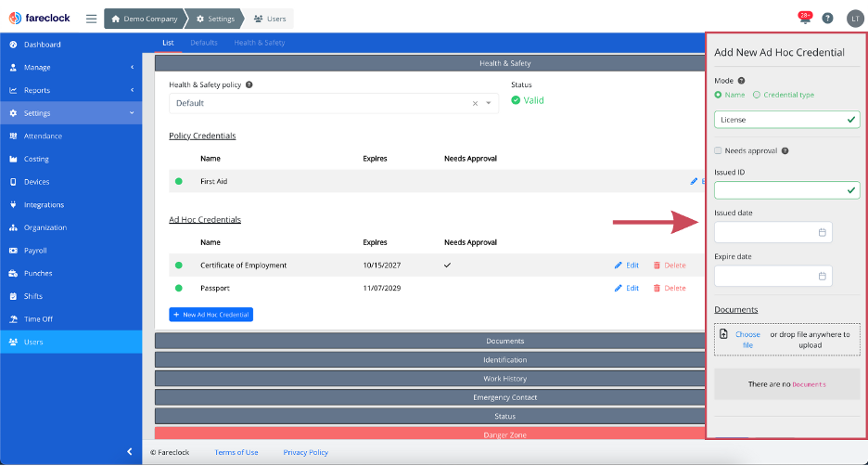Click the Time Off sidebar icon
This screenshot has width=868, height=466.
tap(13, 319)
